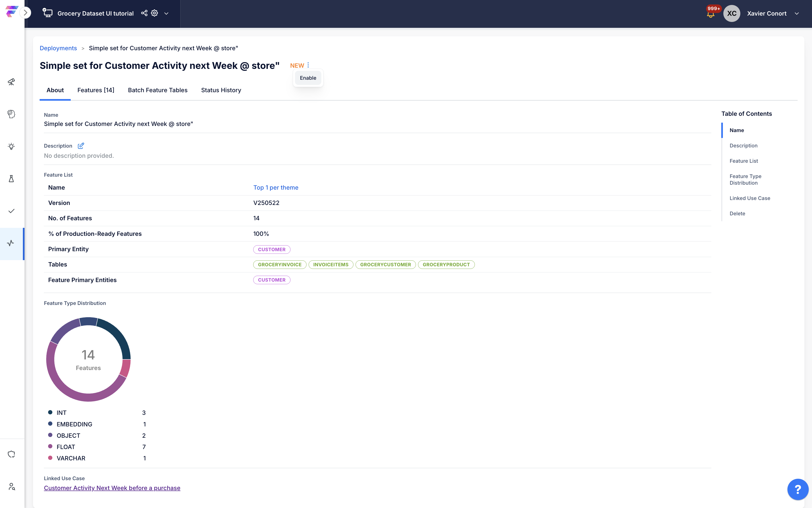Viewport: 812px width, 508px height.
Task: Expand the sidebar with arrow button
Action: 25,13
